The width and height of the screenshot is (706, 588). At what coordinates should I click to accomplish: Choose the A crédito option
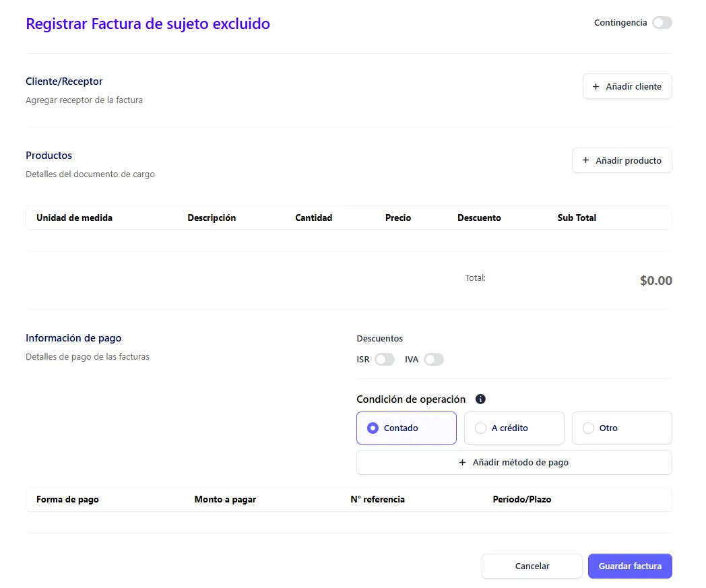pyautogui.click(x=513, y=428)
